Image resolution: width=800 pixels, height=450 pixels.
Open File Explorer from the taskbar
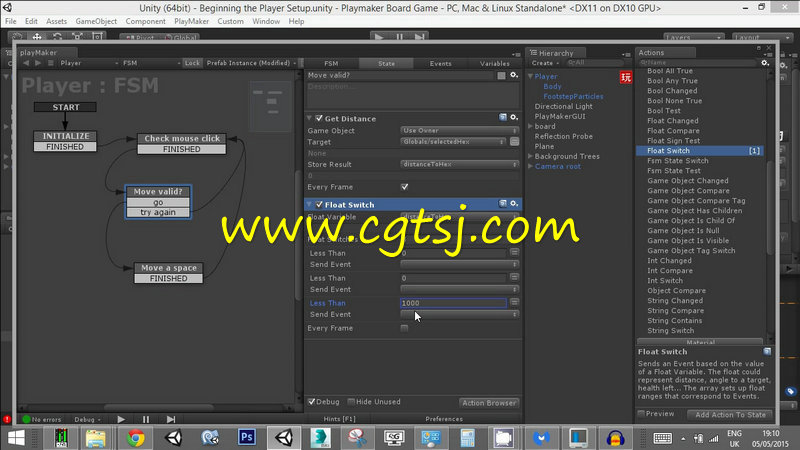point(95,438)
